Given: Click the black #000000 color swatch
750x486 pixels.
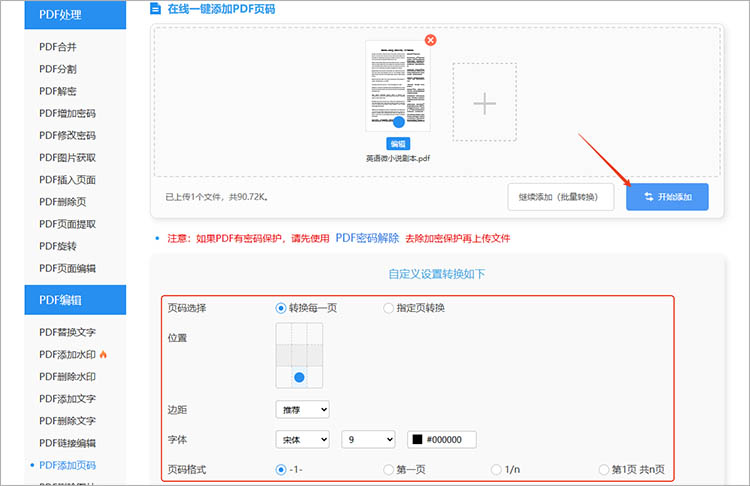Looking at the screenshot, I should pos(417,439).
